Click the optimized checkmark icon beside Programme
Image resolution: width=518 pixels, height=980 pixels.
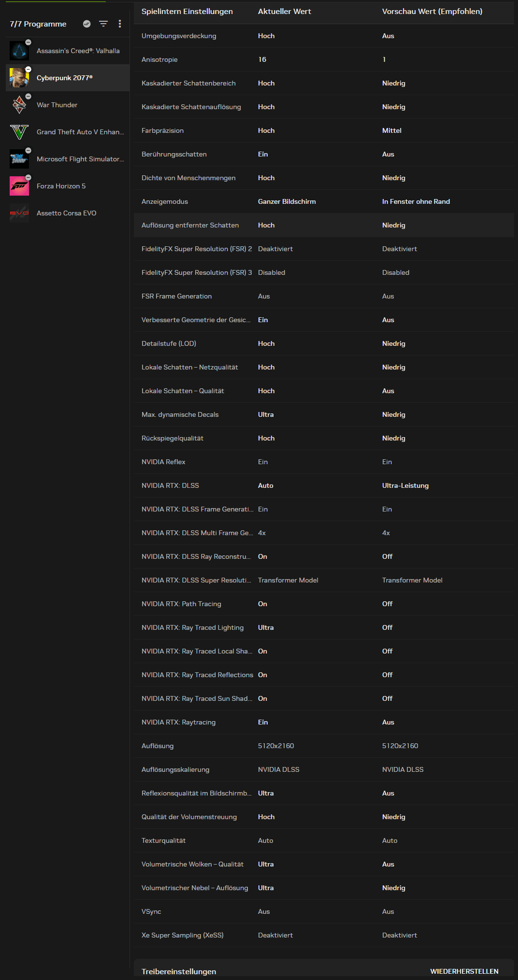(87, 24)
